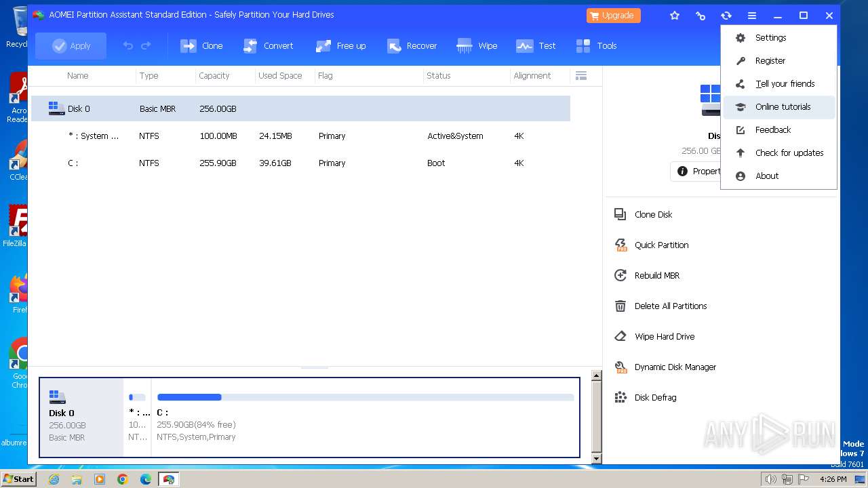Click the key register icon in title bar

(x=701, y=16)
